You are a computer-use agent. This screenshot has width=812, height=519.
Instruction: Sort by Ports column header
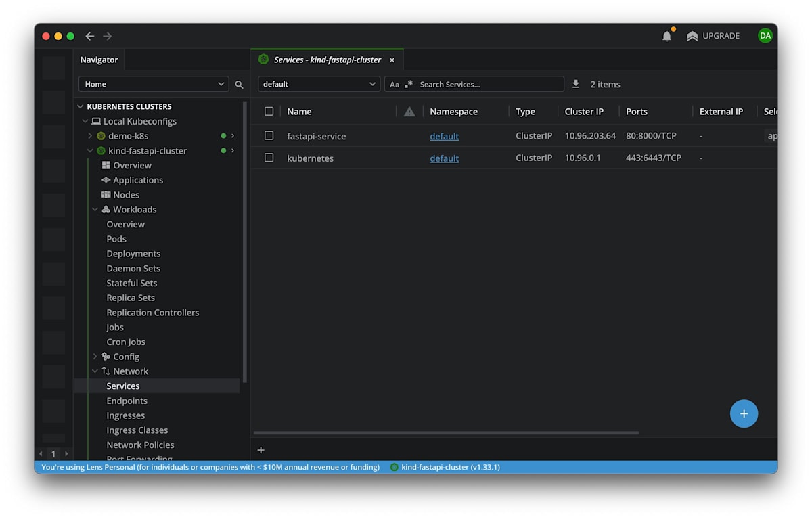click(x=637, y=112)
